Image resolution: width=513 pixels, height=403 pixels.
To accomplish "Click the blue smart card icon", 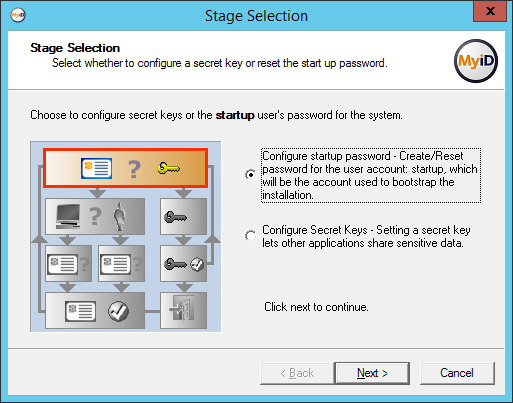I will [96, 168].
